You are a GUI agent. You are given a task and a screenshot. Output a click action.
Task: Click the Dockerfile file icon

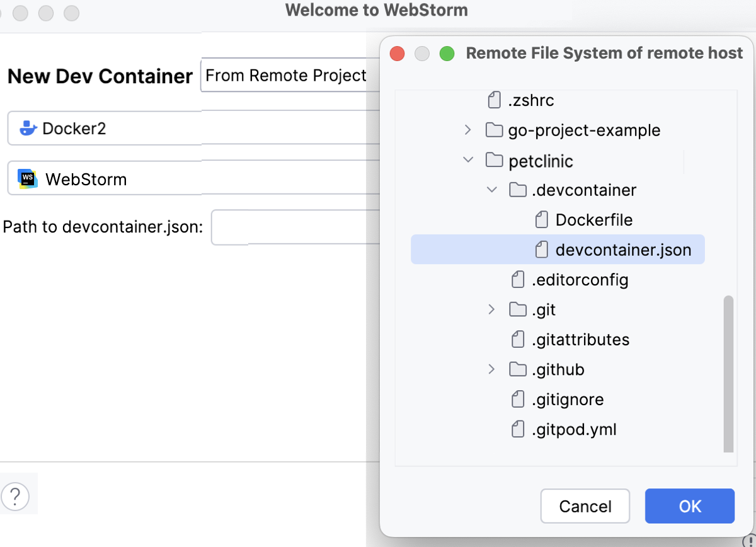tap(541, 219)
